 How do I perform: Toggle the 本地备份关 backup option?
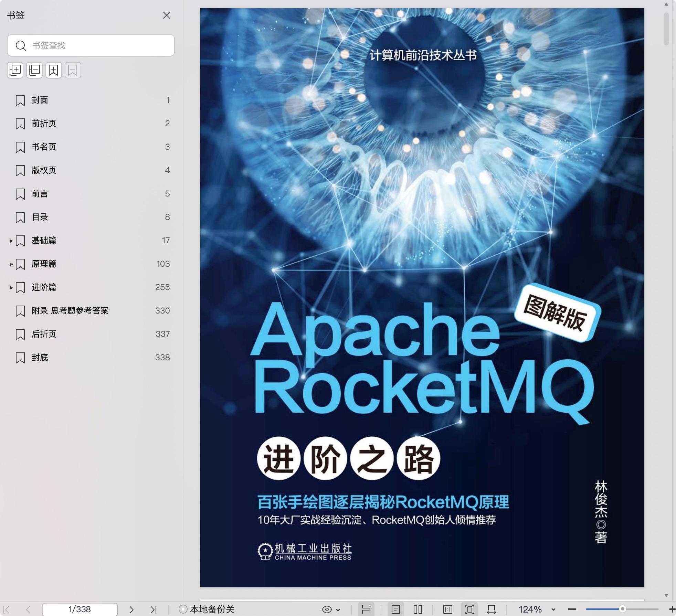207,609
